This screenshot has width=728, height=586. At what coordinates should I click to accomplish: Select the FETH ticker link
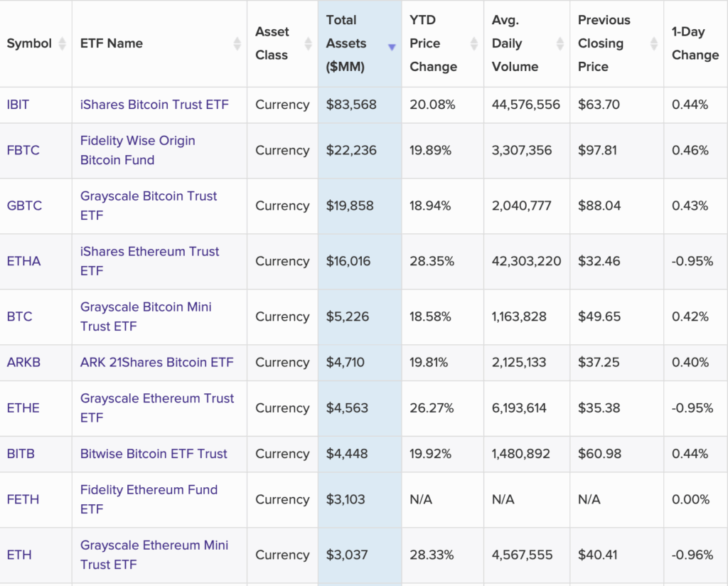coord(23,499)
